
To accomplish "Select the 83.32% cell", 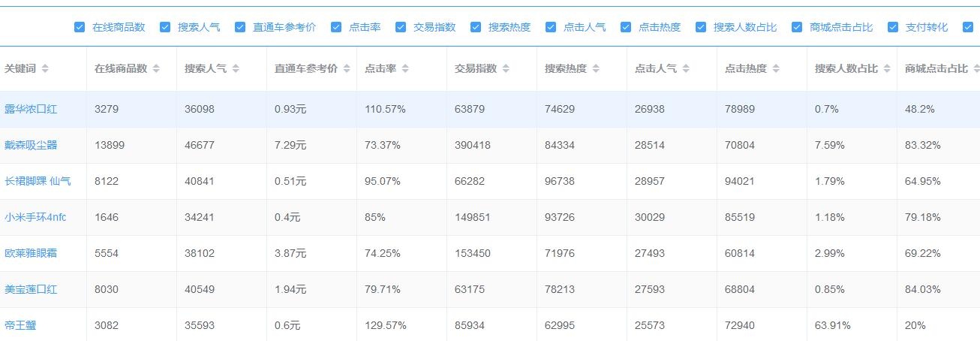I will (923, 145).
